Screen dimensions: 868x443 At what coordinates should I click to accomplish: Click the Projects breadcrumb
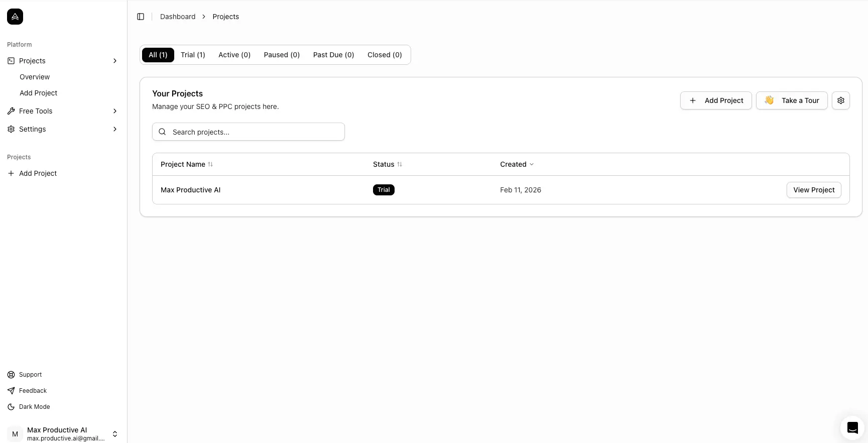226,17
